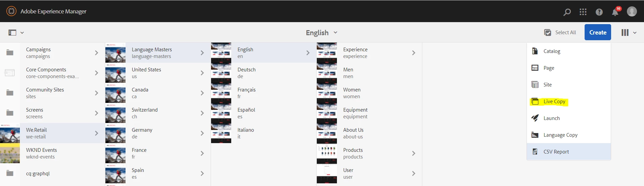Viewport: 644px width, 186px height.
Task: Expand the Products page chevron
Action: coord(413,153)
